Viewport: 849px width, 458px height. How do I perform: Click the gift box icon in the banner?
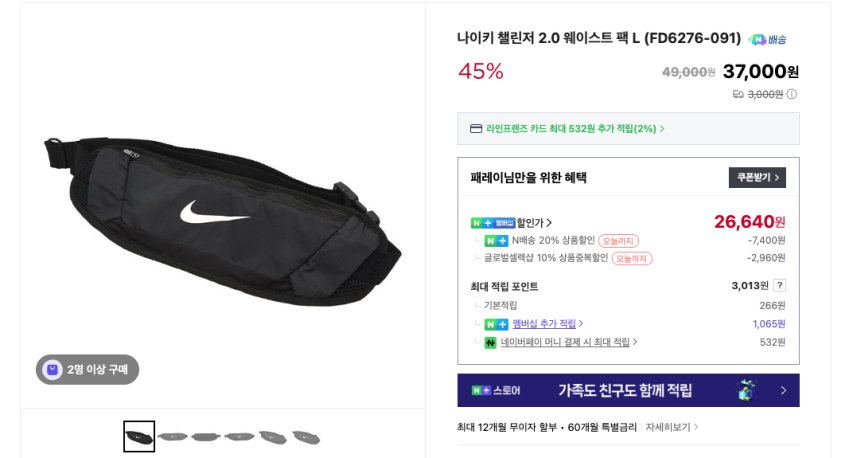point(745,390)
